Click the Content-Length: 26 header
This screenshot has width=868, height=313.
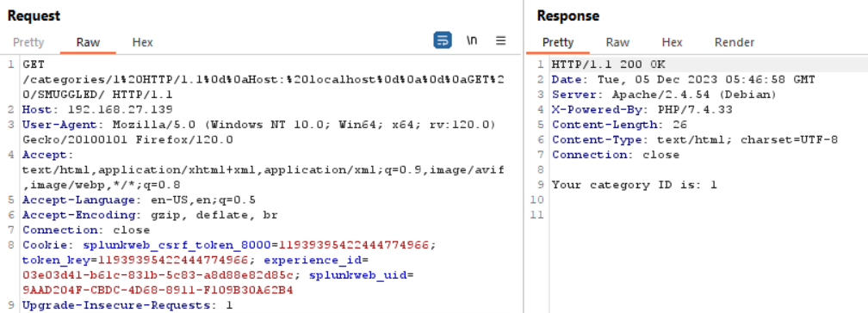pyautogui.click(x=619, y=125)
